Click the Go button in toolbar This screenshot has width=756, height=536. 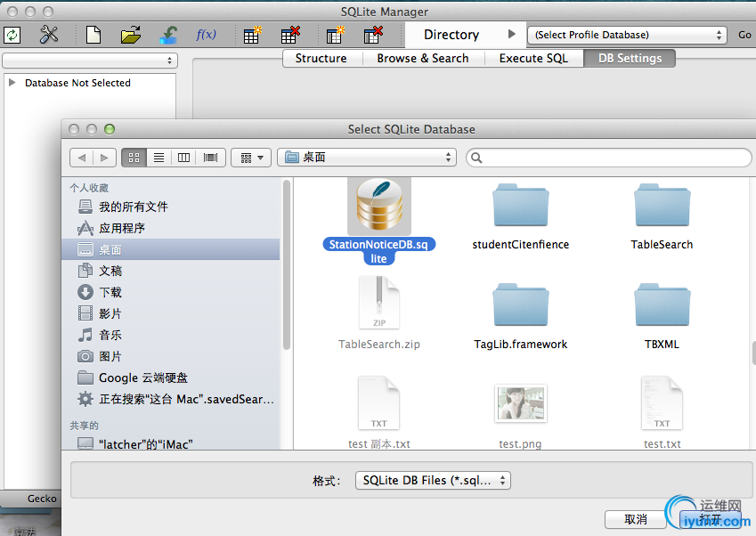point(744,35)
